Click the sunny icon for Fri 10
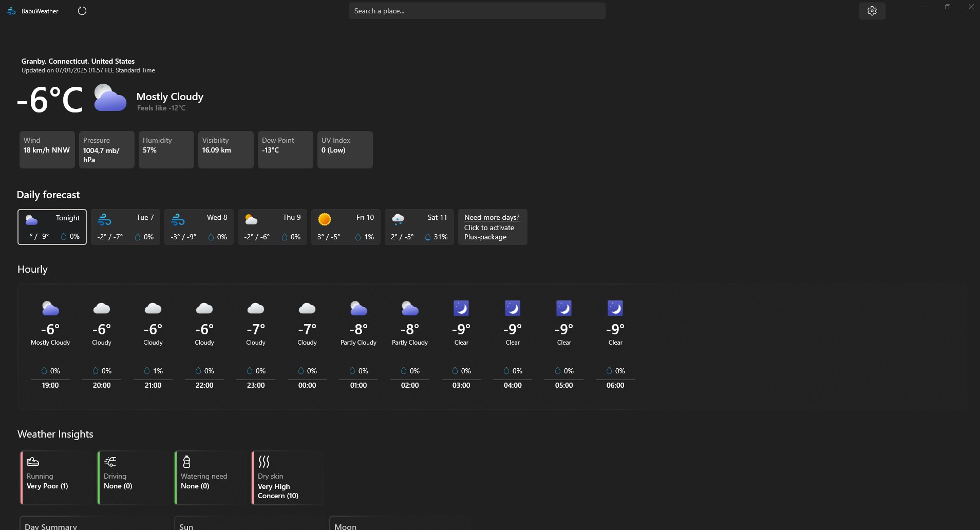Image resolution: width=980 pixels, height=530 pixels. (x=324, y=219)
